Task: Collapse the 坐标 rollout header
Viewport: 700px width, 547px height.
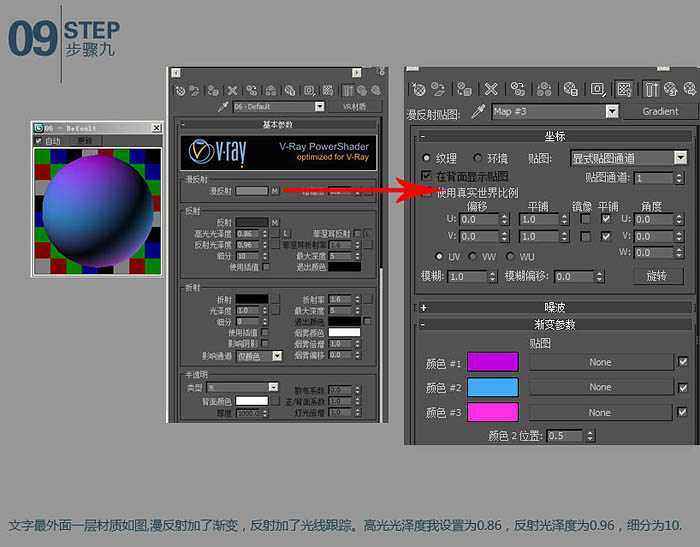Action: pos(554,136)
